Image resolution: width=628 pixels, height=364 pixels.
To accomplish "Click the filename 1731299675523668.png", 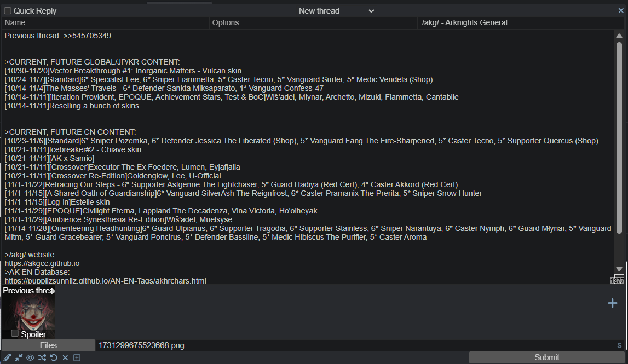I will (141, 345).
